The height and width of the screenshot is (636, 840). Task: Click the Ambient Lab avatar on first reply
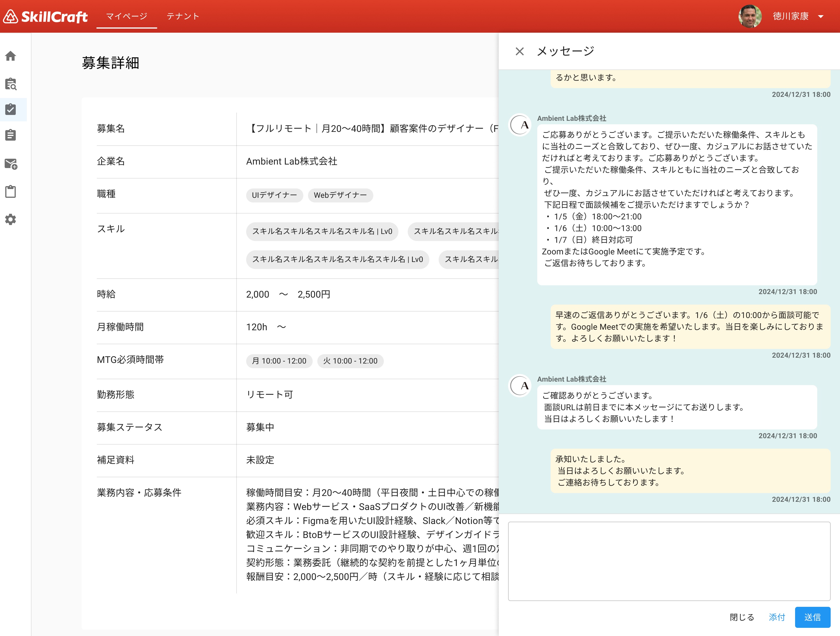pyautogui.click(x=520, y=125)
